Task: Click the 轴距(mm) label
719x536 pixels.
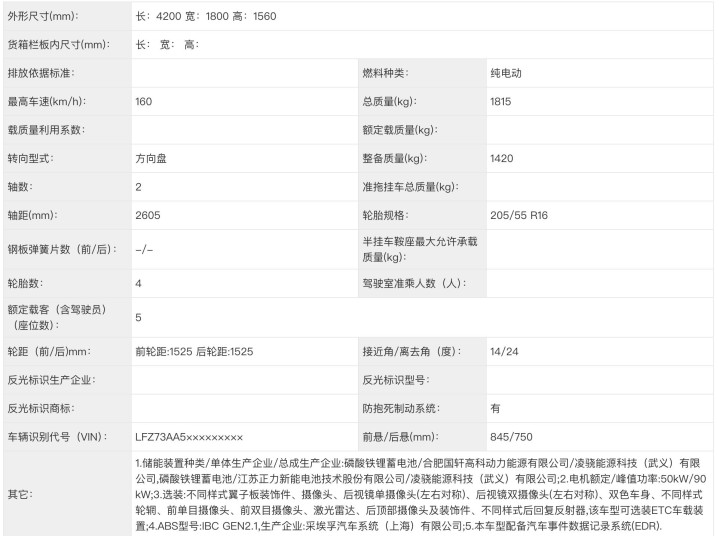Action: click(x=32, y=216)
